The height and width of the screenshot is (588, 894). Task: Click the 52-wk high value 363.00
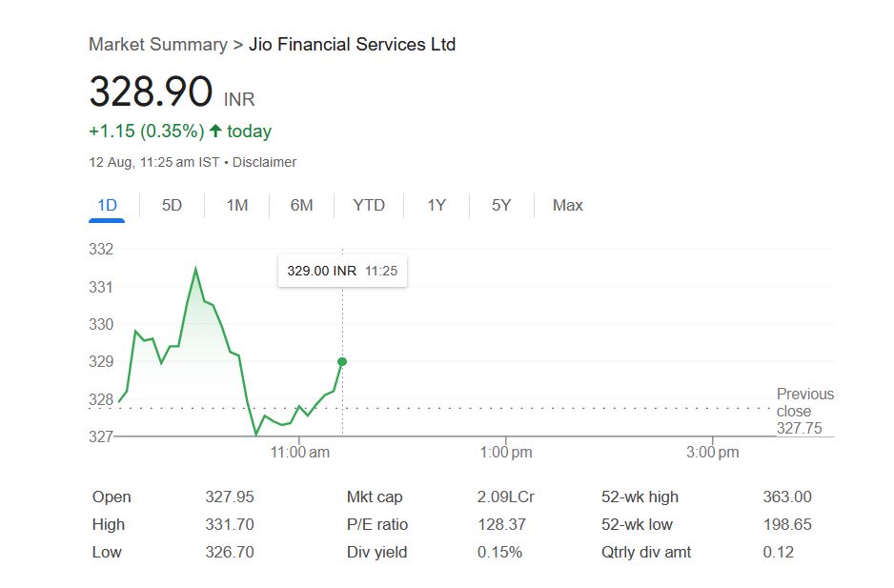[x=787, y=497]
